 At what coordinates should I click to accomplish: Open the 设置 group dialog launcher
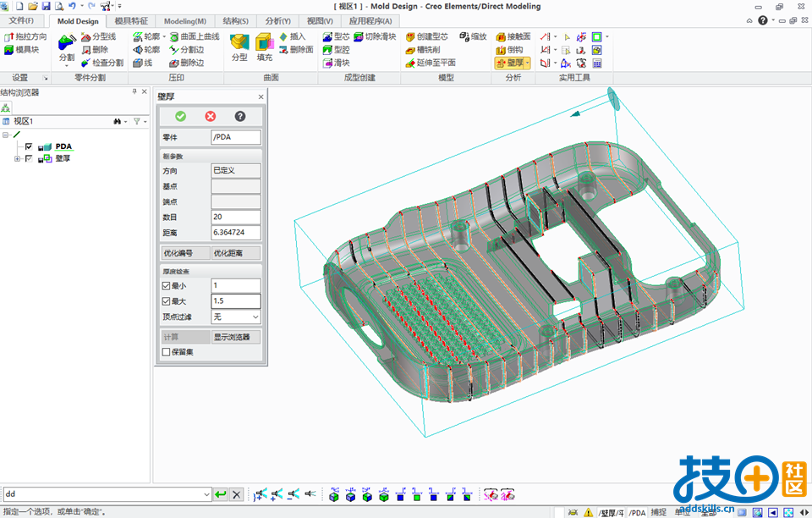point(46,78)
